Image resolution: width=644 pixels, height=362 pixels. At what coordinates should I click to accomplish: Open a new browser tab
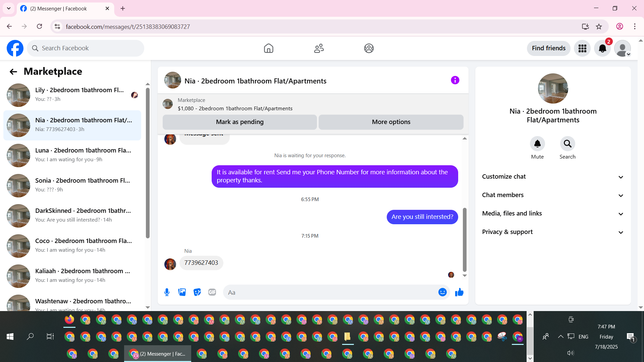(123, 9)
